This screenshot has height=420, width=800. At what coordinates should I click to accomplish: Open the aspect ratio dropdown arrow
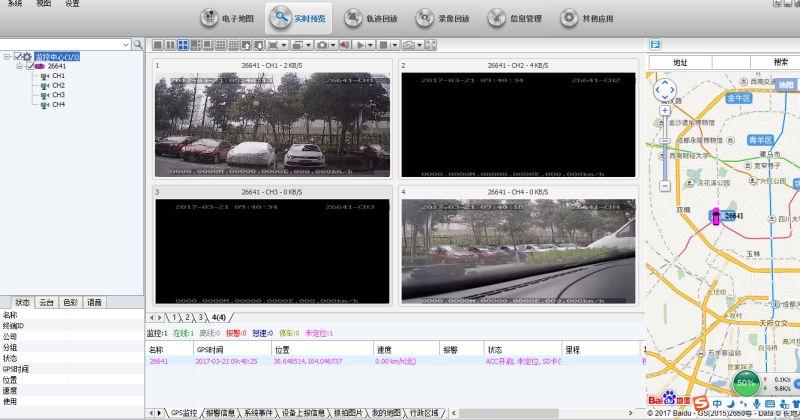(x=284, y=45)
